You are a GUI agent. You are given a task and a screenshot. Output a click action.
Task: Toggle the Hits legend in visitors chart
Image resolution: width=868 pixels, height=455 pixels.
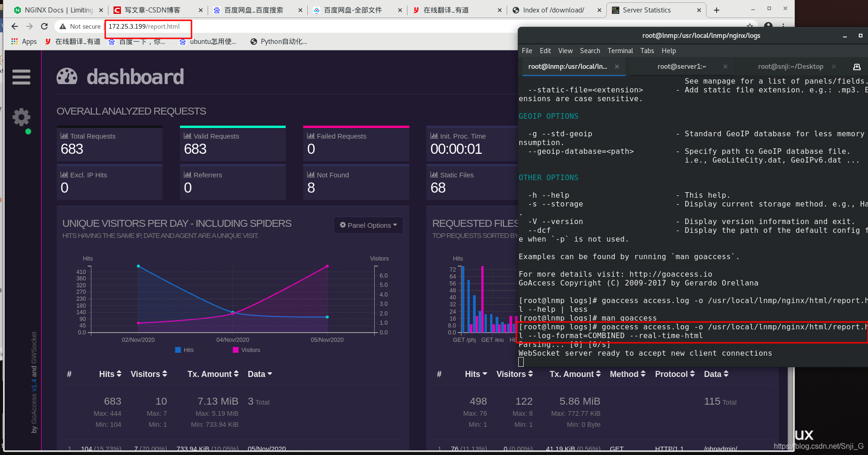coord(184,350)
